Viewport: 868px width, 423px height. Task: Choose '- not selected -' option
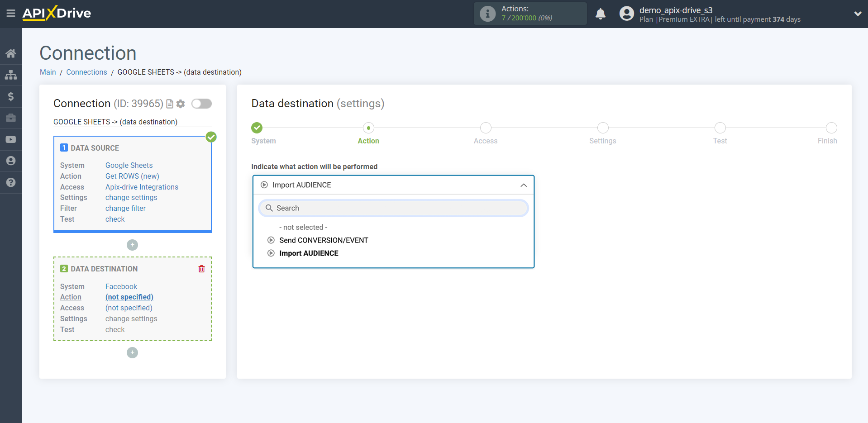(303, 227)
